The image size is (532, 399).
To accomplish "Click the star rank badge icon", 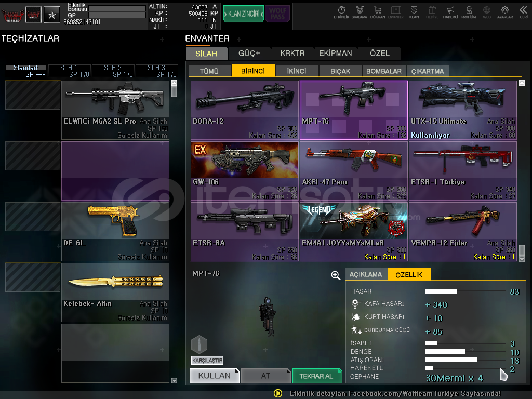I will (x=52, y=15).
